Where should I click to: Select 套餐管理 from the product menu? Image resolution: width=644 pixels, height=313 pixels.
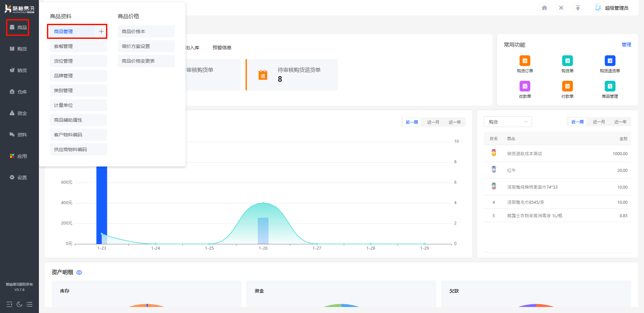coord(78,46)
